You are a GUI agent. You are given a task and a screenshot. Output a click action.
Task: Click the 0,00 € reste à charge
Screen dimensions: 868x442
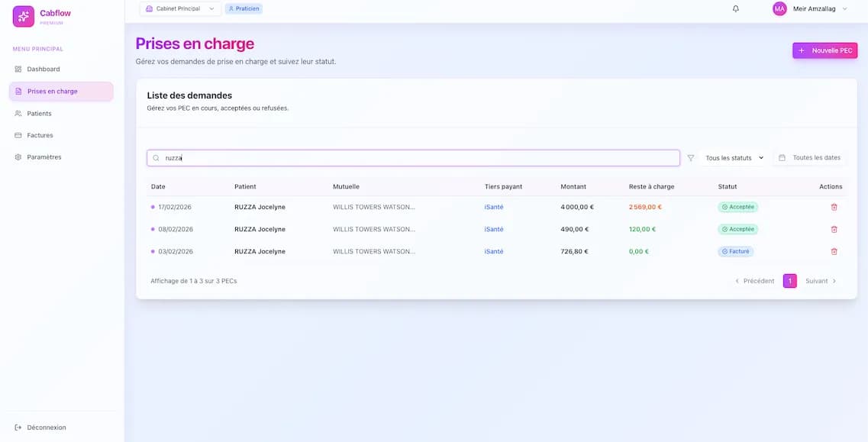point(639,251)
